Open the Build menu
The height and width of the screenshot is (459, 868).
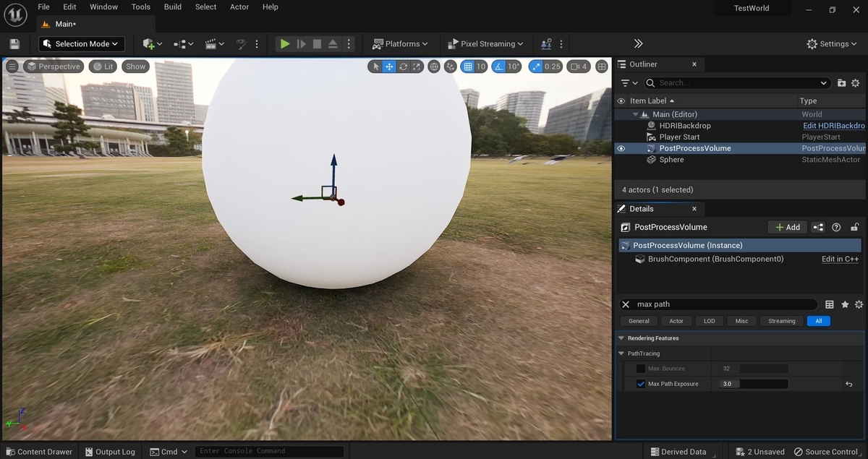point(173,7)
